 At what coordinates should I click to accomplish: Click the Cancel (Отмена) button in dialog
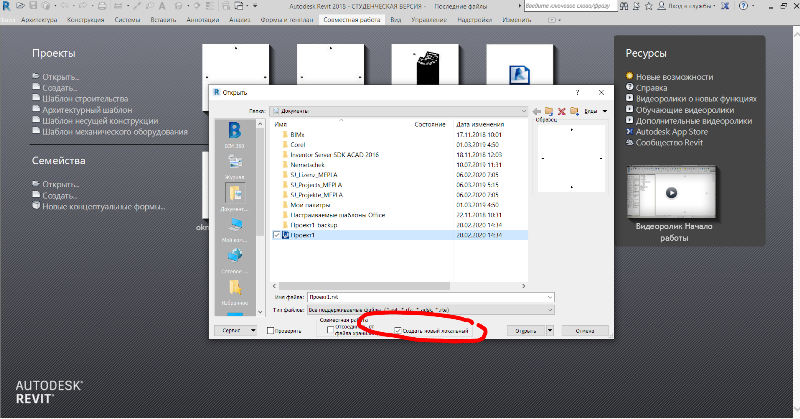(585, 331)
